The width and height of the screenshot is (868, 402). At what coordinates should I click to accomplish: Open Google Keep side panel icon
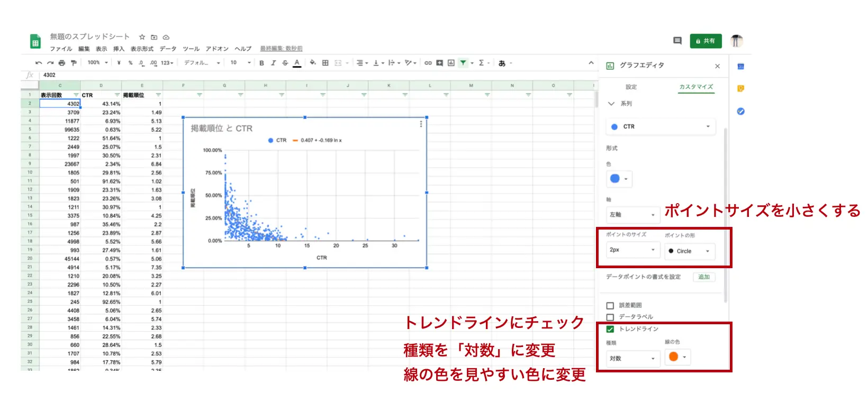click(740, 88)
